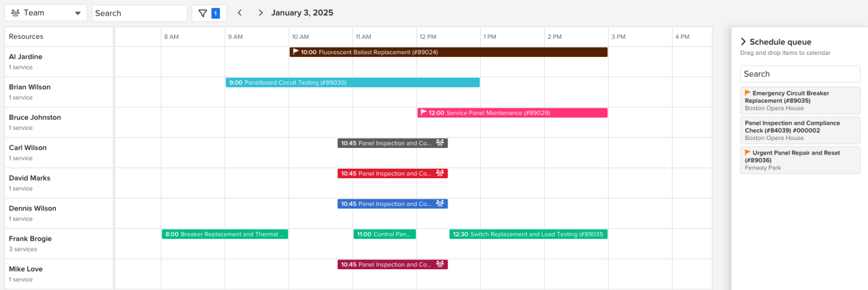868x290 pixels.
Task: Click orange flag on Emergency Circuit Breaker Replacement
Action: [748, 93]
